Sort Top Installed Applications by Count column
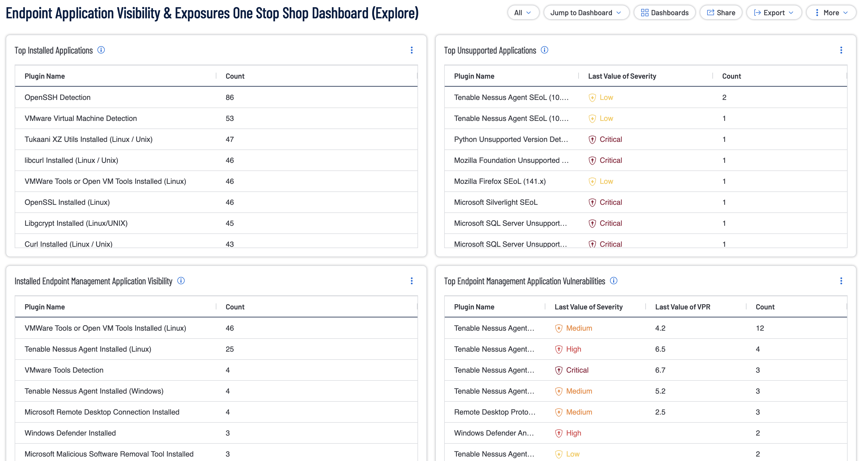This screenshot has height=461, width=868. [235, 76]
